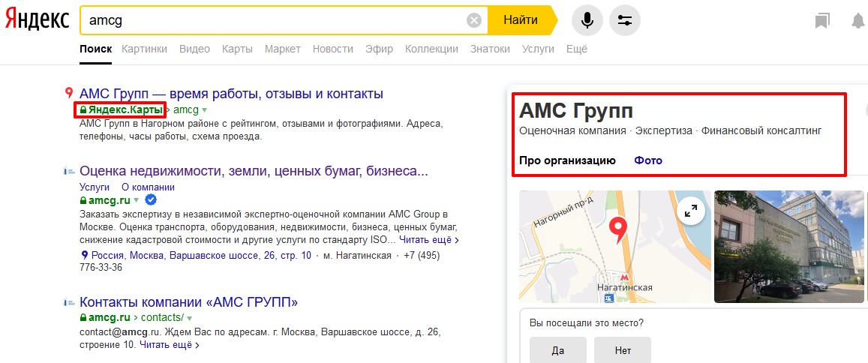Viewport: 868px width, 363px height.
Task: Open address Россия, Москва, Варшавское шоссе, 26
Action: [202, 256]
